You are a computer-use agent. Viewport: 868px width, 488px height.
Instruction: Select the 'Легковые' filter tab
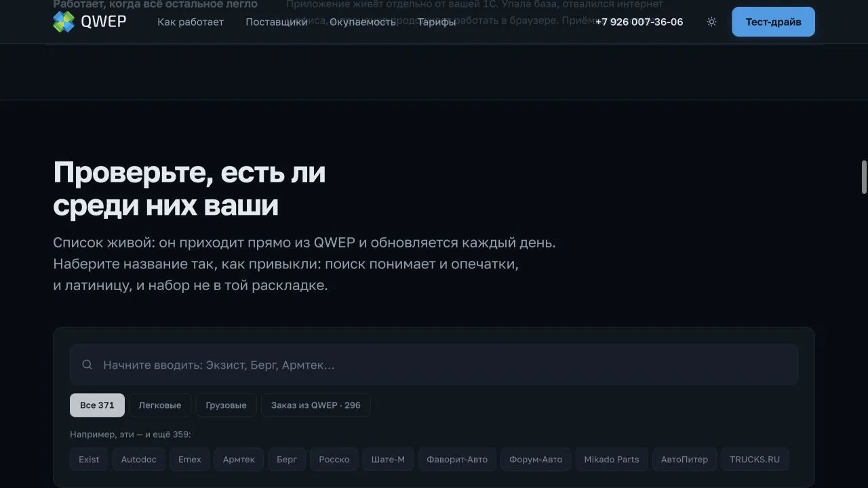(160, 405)
